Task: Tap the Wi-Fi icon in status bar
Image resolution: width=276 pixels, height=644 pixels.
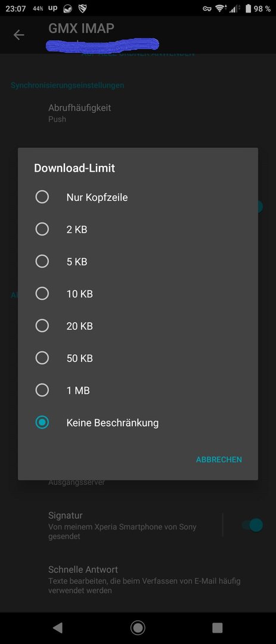Action: (221, 8)
